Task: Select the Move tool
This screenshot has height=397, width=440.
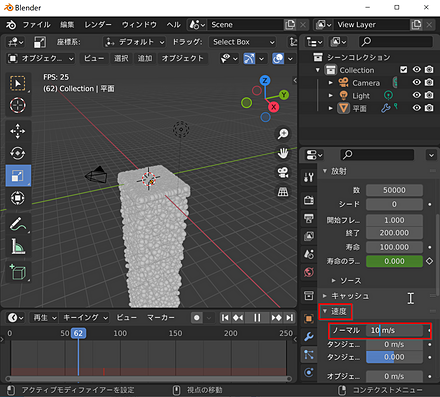Action: [x=18, y=131]
